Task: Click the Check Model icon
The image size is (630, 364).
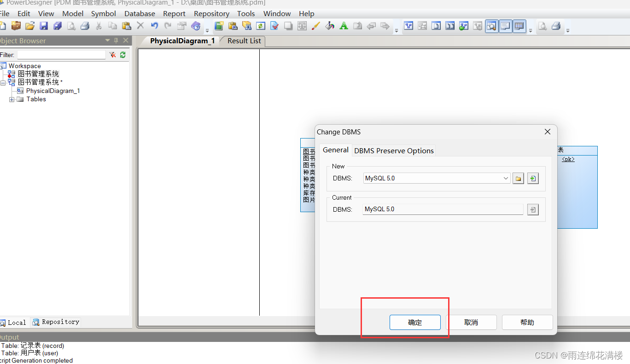Action: coord(274,26)
